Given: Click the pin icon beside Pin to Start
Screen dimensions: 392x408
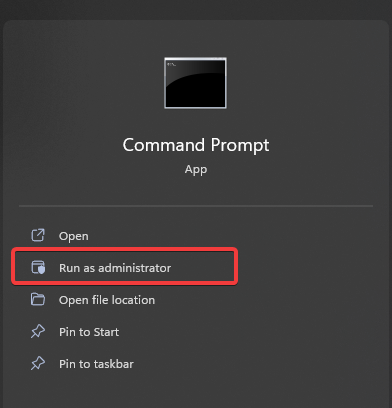Looking at the screenshot, I should click(x=38, y=331).
